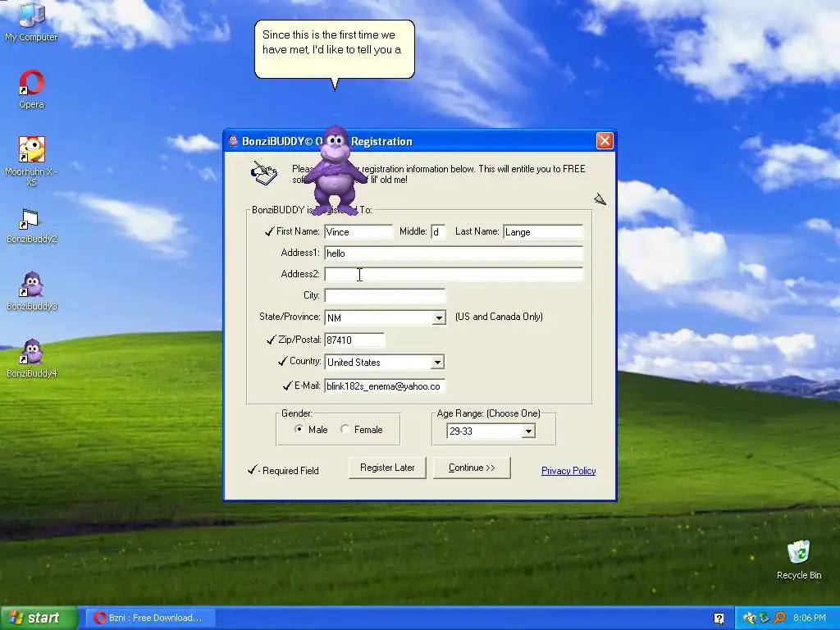Click the help question mark tray icon
This screenshot has height=630, width=840.
tap(719, 619)
